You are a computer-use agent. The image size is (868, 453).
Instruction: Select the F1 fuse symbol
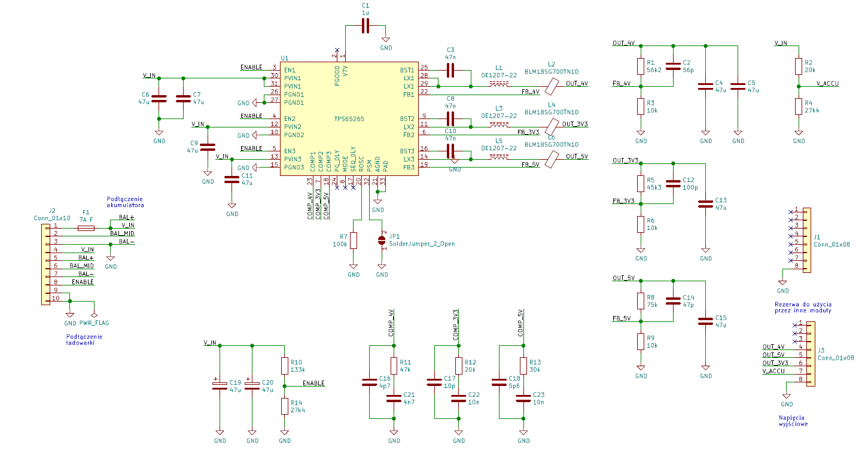click(x=86, y=229)
